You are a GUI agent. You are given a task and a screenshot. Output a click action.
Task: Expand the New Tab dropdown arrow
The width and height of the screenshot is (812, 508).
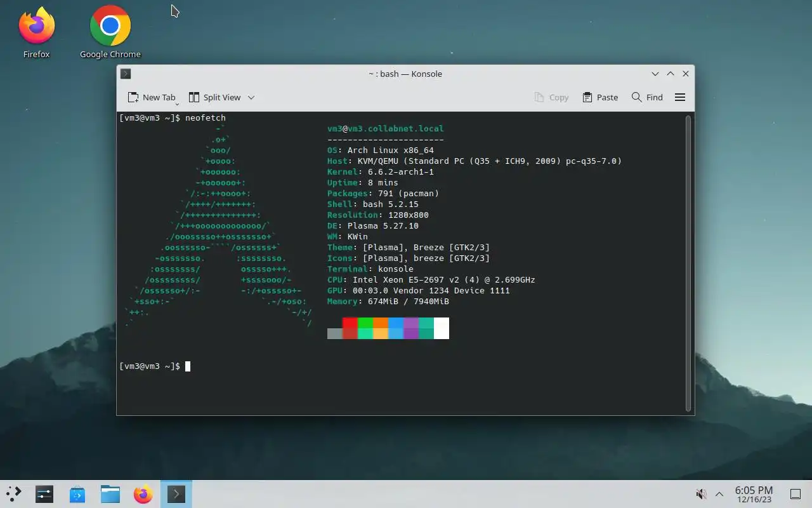click(x=177, y=104)
